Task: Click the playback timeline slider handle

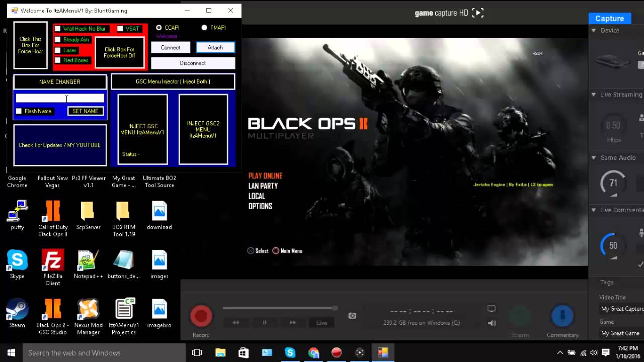Action: tap(335, 308)
